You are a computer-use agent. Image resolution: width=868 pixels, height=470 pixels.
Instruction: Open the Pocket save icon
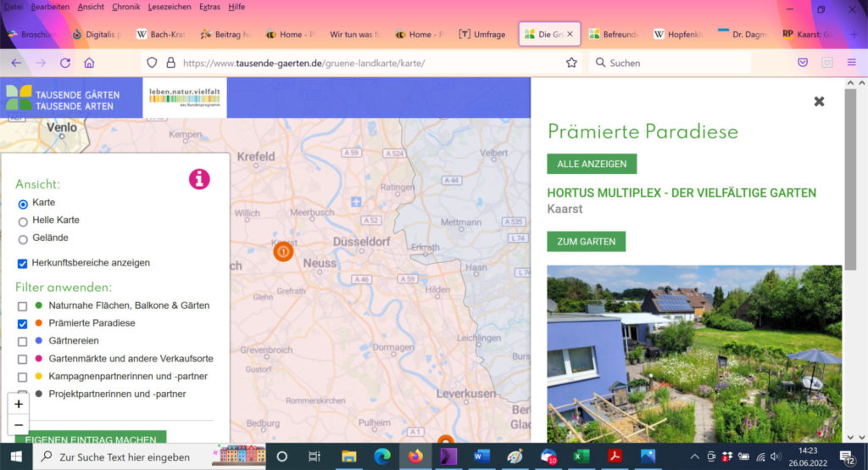pyautogui.click(x=803, y=63)
